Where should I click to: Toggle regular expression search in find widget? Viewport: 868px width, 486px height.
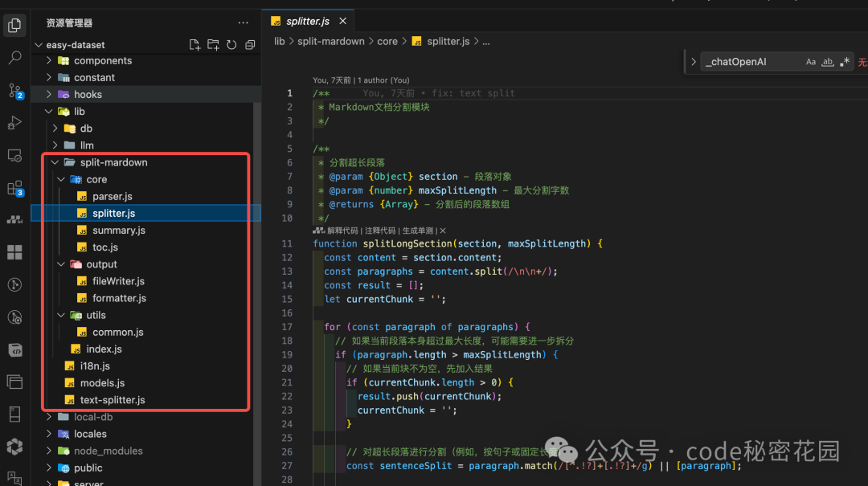(844, 62)
